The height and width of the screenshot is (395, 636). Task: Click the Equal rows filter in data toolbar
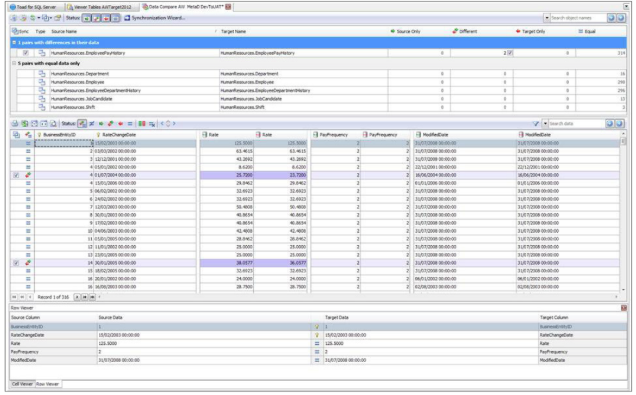pos(130,124)
